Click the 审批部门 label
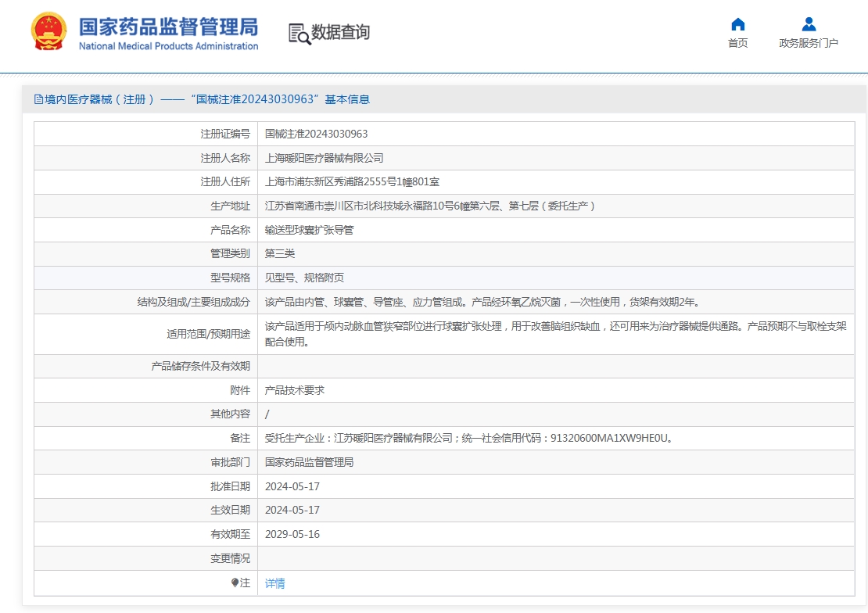The image size is (868, 613). pyautogui.click(x=230, y=462)
